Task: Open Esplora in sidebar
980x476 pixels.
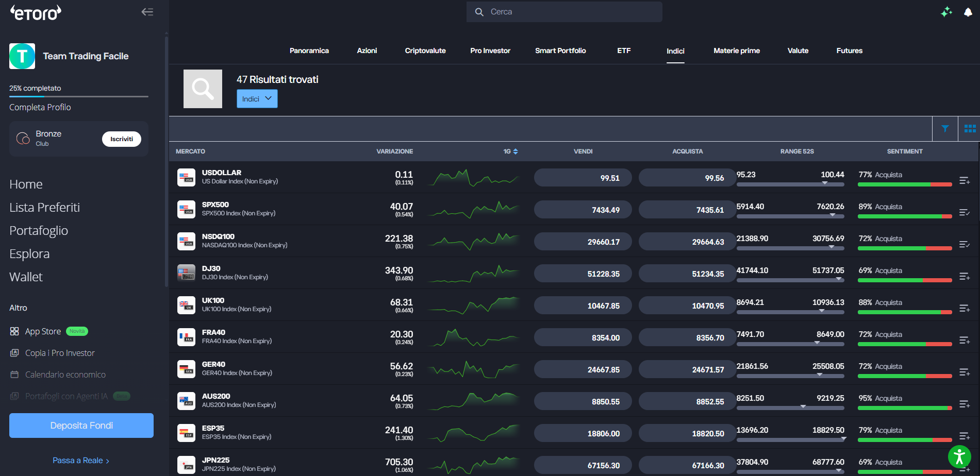Action: click(29, 254)
